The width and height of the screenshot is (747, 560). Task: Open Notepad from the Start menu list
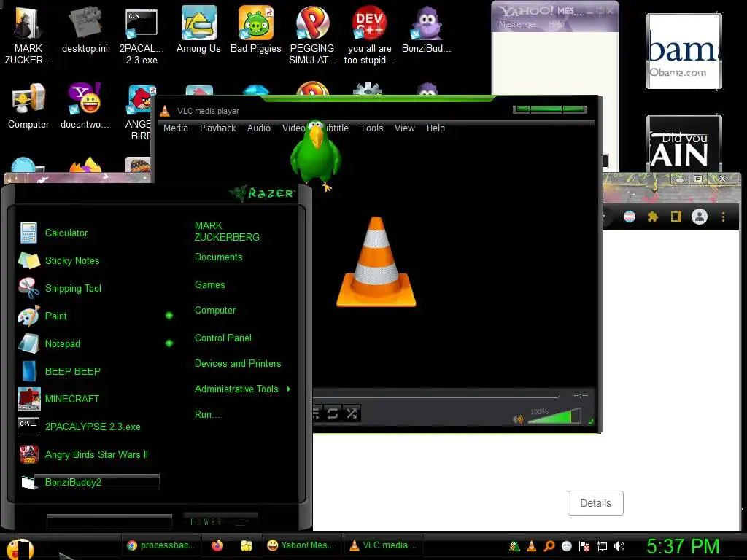point(63,343)
